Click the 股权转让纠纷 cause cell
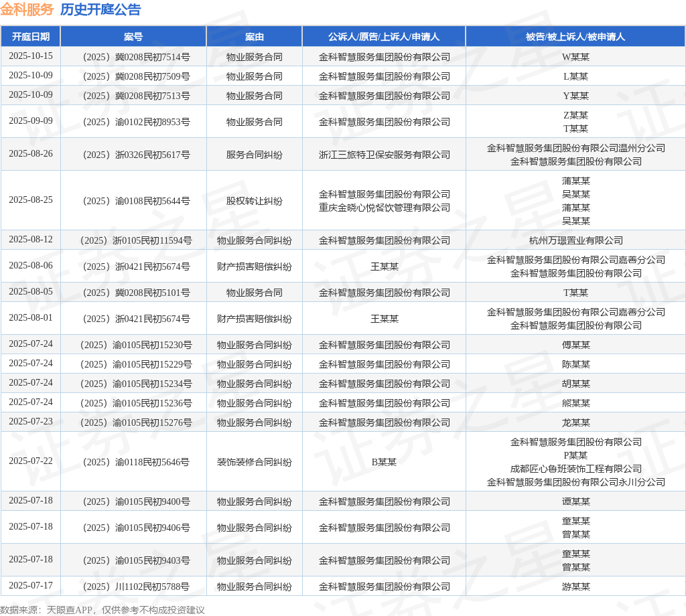Viewport: 686px width, 616px height. tap(254, 201)
